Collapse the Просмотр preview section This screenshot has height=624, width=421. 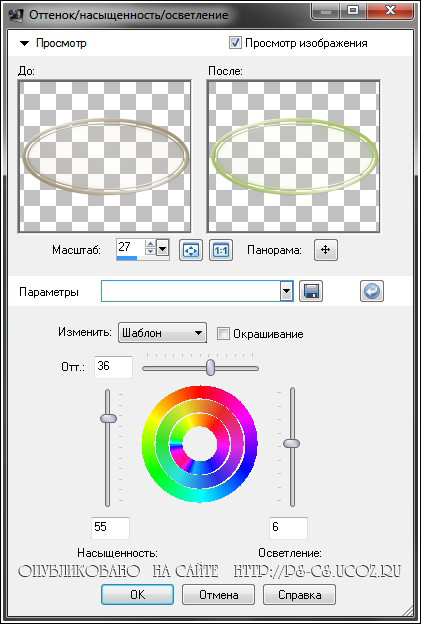(x=25, y=43)
